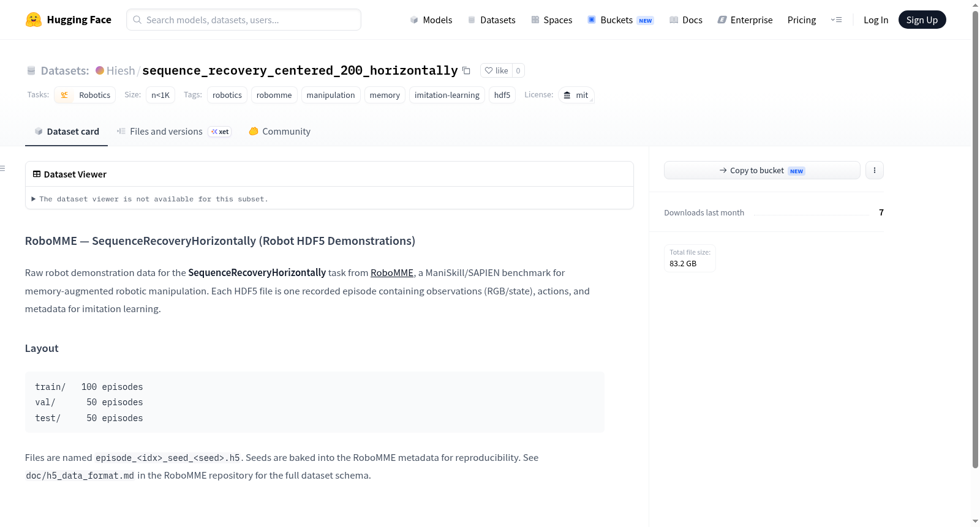Focus the search models input field

[244, 20]
